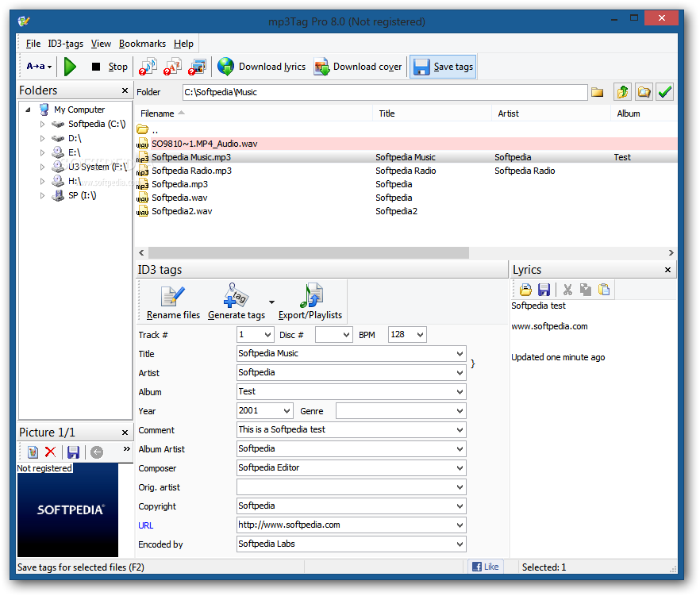Click the blue URL link label
Viewport: 700px width, 596px height.
[146, 525]
